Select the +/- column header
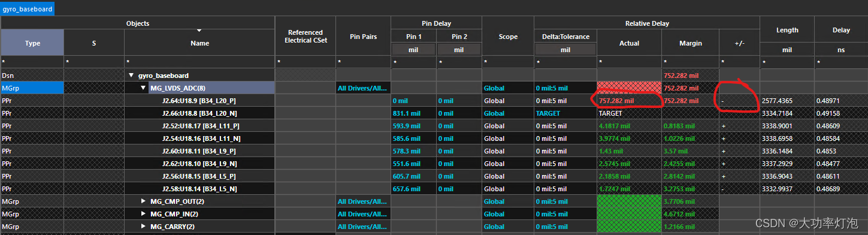The image size is (868, 235). 739,43
